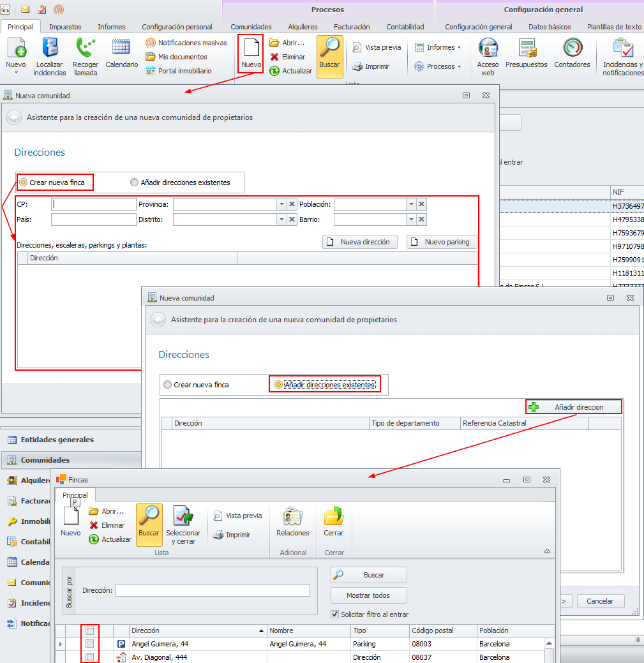This screenshot has height=663, width=644.
Task: Collapse the Fincas window ribbon
Action: [x=547, y=551]
